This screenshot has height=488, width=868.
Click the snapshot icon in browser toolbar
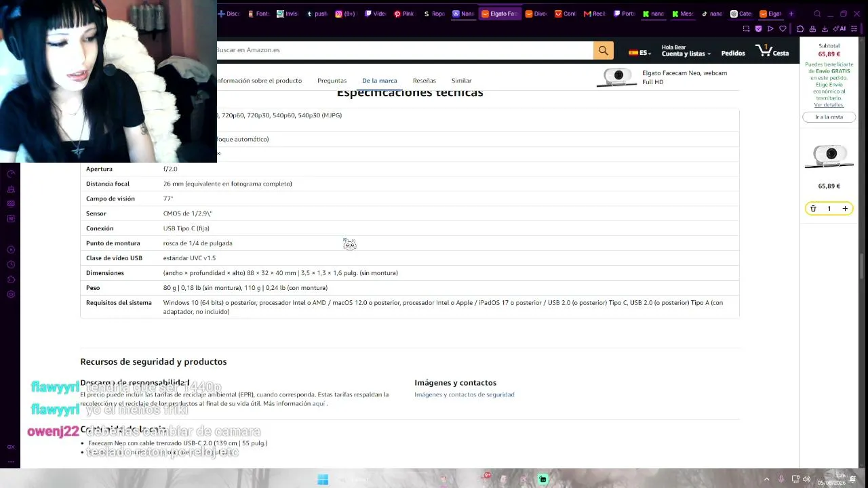[x=747, y=28]
